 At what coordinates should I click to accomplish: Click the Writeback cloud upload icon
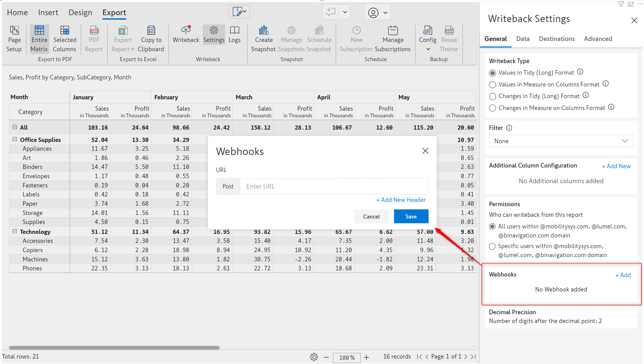point(186,30)
